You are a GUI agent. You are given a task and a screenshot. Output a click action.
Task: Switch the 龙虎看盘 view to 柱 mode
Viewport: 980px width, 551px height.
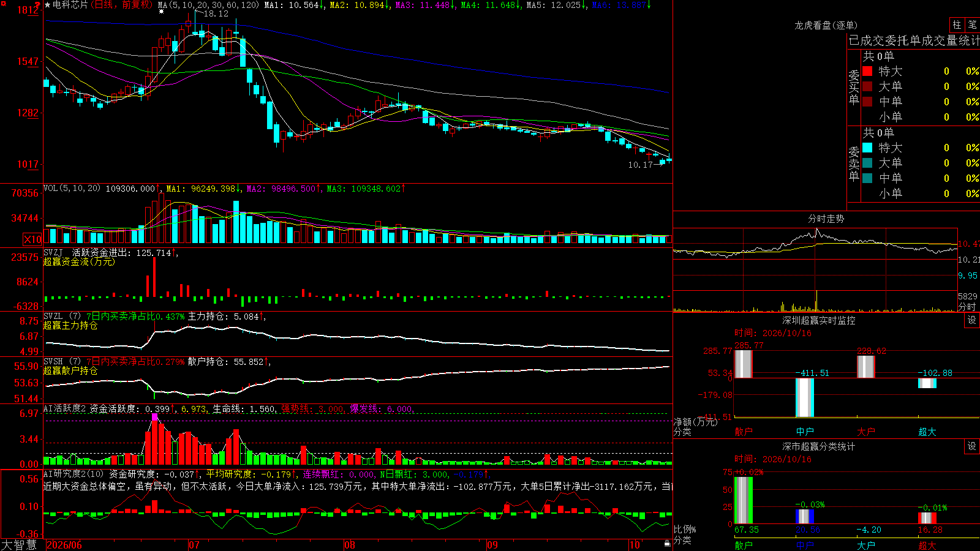[x=957, y=25]
